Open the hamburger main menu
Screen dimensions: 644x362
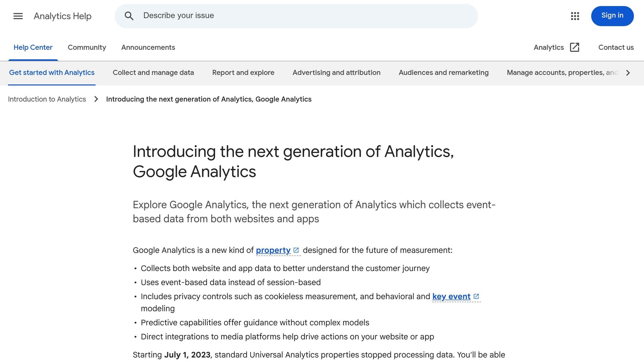18,16
